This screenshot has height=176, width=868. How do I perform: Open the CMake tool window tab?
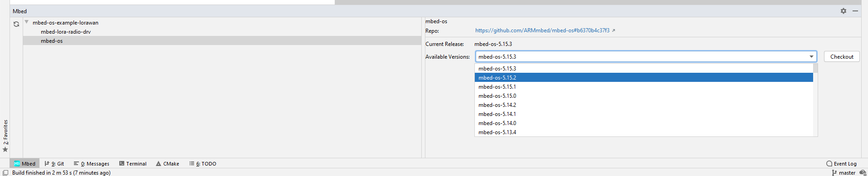tap(168, 164)
